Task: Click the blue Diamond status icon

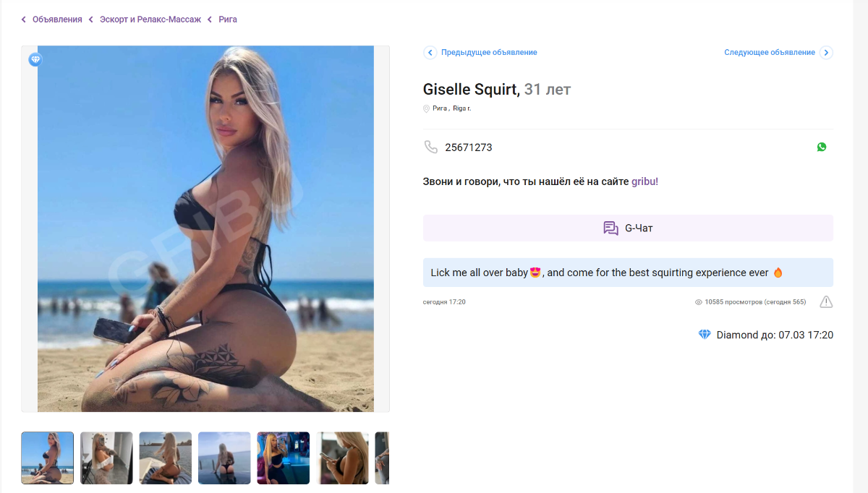Action: click(705, 335)
